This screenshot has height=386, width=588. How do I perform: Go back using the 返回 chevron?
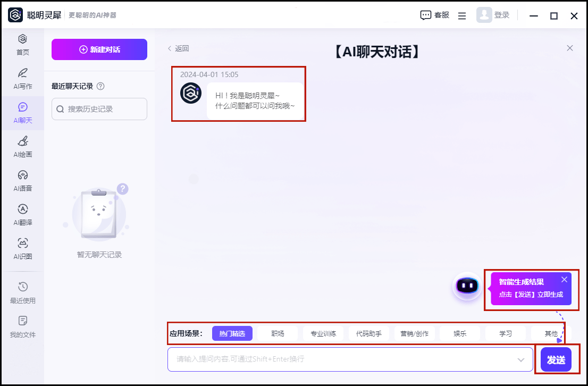170,48
